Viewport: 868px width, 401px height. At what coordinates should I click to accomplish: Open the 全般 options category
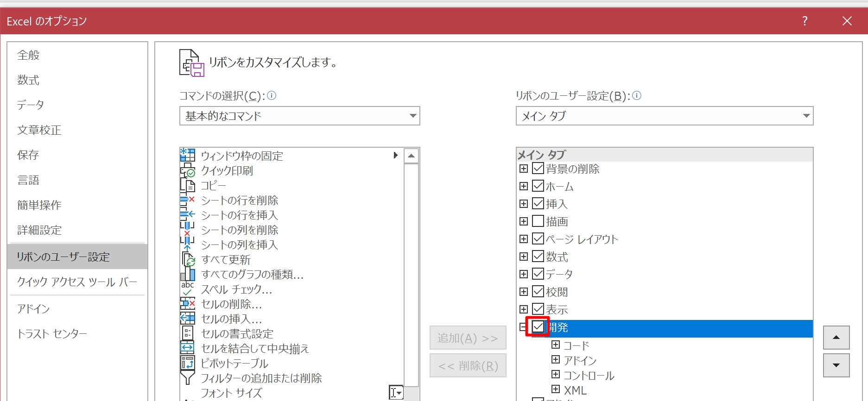(x=77, y=55)
